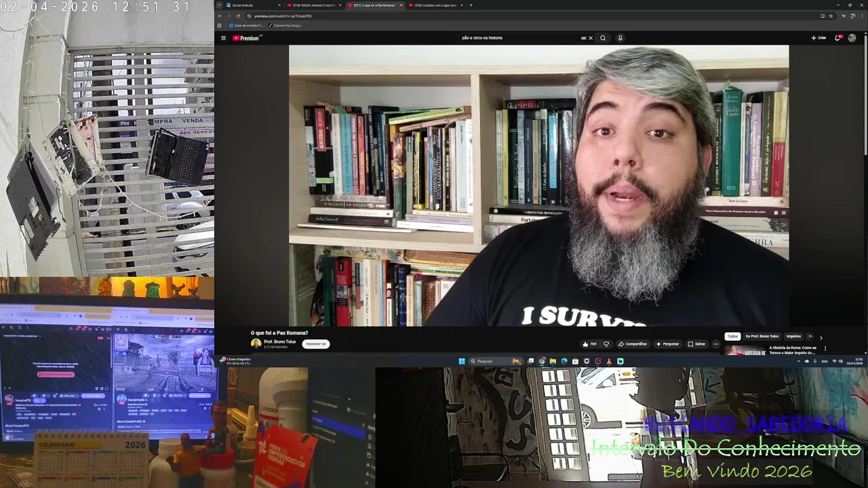
Task: Like the video with thumbs-up 769
Action: [x=589, y=344]
